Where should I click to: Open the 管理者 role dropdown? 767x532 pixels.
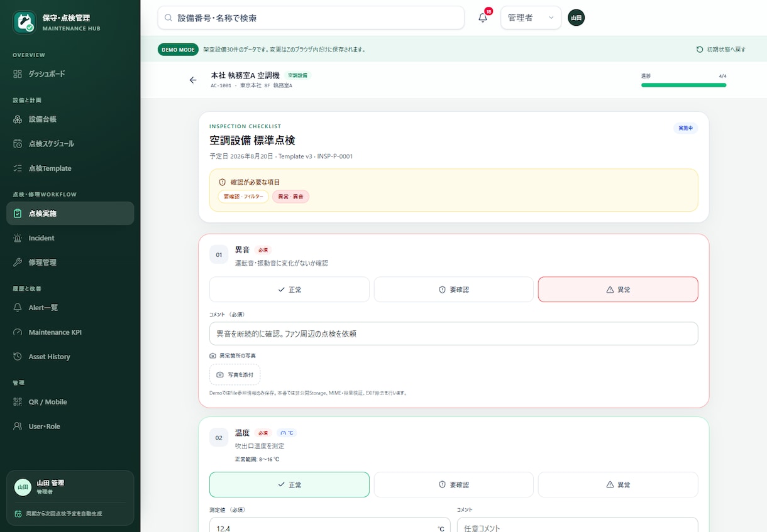click(x=531, y=18)
